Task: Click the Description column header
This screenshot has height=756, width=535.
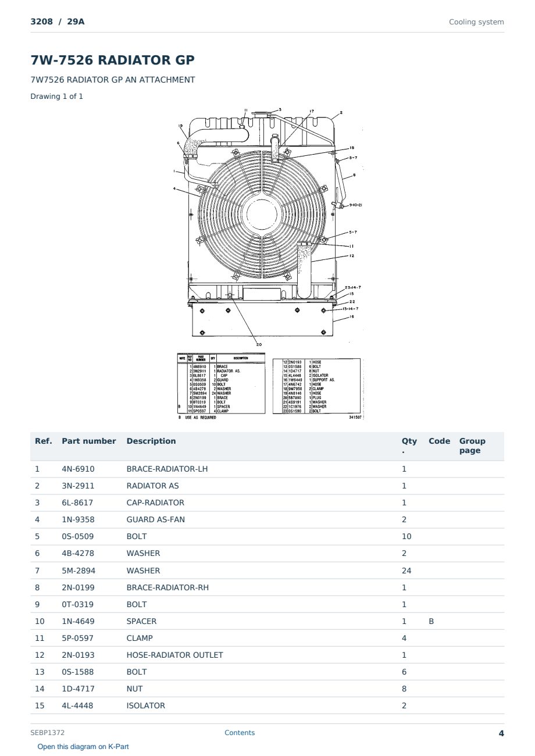Action: pyautogui.click(x=151, y=441)
